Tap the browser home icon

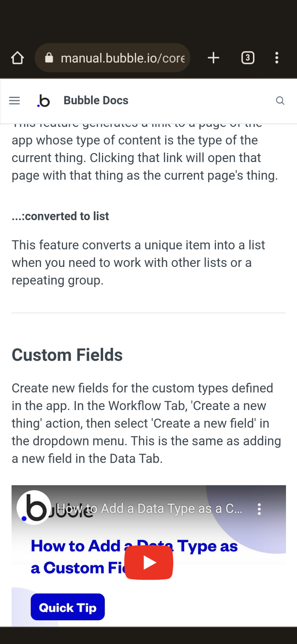click(18, 58)
